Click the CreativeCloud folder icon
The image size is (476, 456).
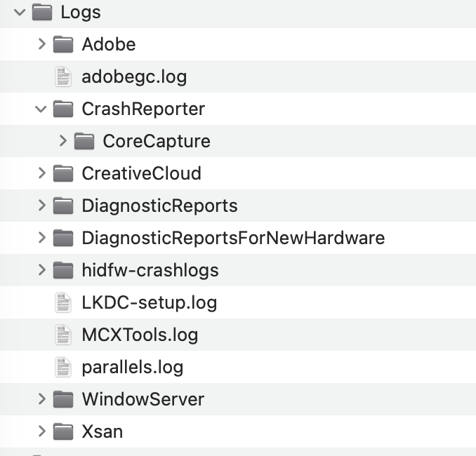click(63, 173)
